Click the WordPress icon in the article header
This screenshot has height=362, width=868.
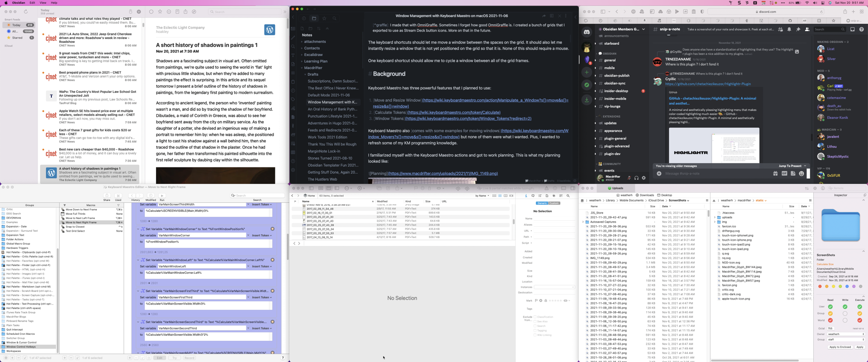270,30
